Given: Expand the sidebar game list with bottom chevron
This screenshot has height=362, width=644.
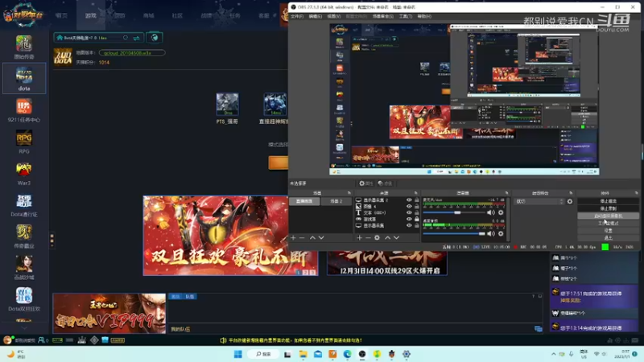Looking at the screenshot, I should click(24, 327).
